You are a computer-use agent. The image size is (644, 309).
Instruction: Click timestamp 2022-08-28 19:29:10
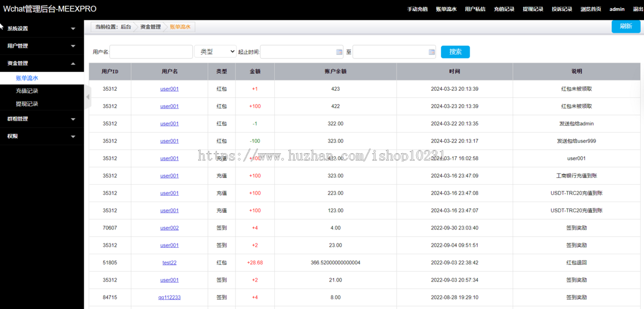tap(455, 297)
